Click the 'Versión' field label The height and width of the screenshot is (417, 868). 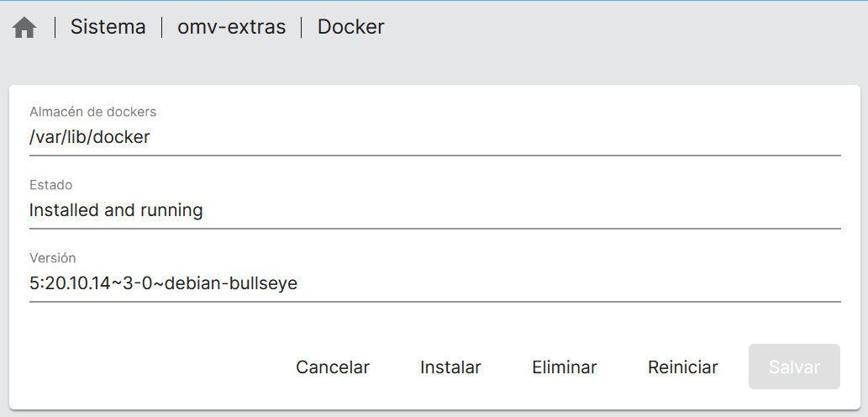[x=52, y=258]
